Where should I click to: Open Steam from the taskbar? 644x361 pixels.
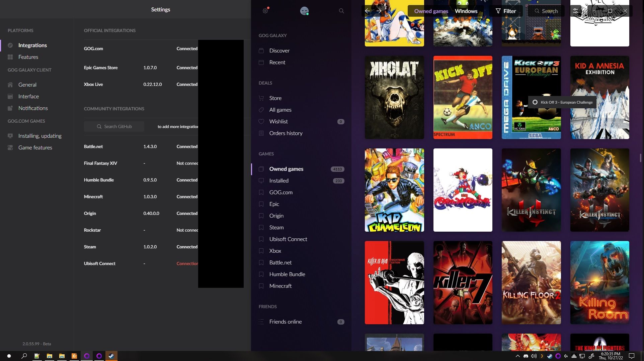click(111, 356)
